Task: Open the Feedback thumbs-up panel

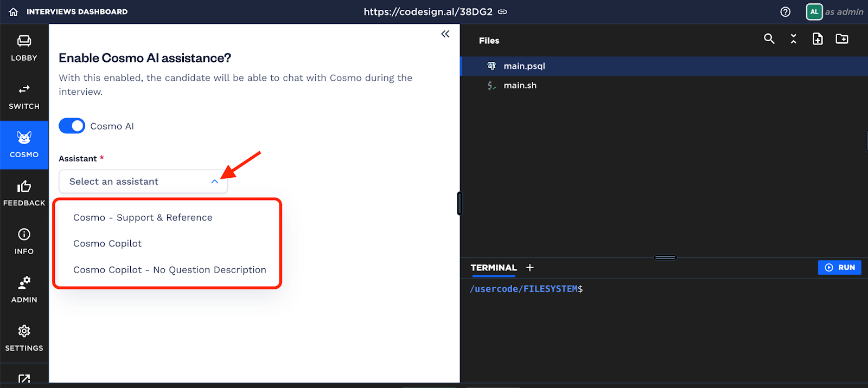Action: point(24,193)
